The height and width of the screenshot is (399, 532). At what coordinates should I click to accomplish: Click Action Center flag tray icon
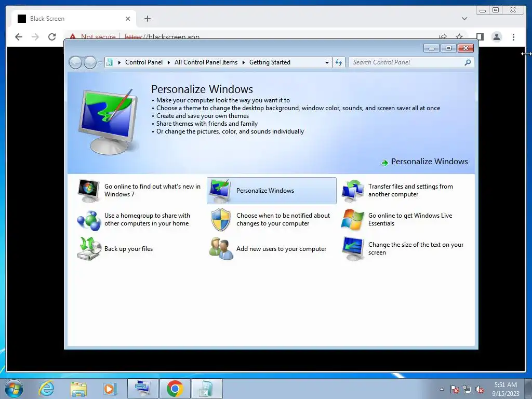coord(454,389)
